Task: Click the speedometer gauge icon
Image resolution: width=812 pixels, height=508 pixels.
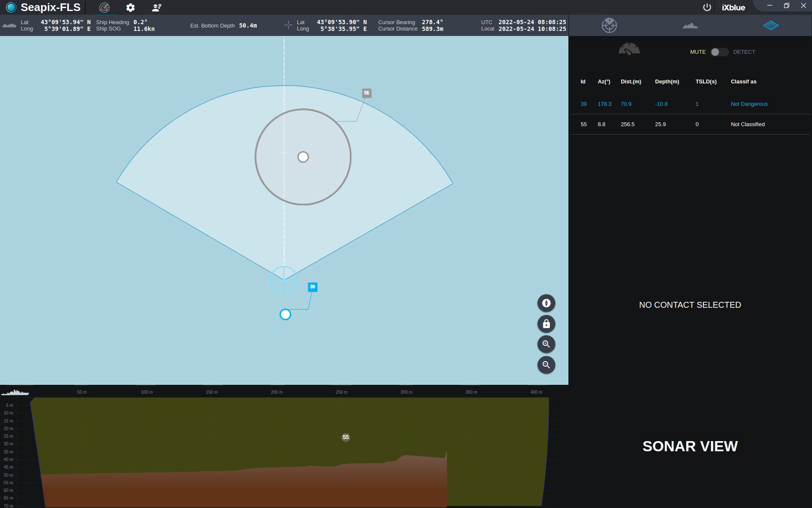Action: (x=629, y=49)
